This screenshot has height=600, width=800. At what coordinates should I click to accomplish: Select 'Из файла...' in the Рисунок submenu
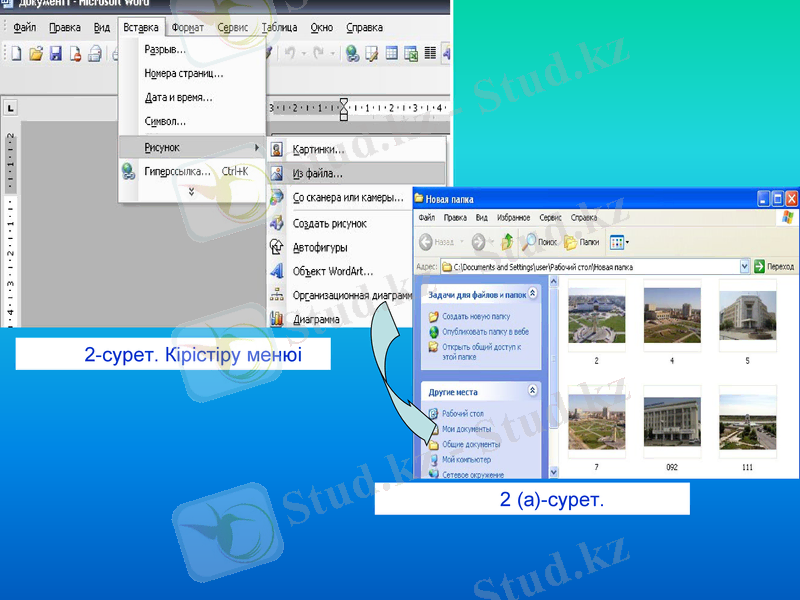click(317, 173)
